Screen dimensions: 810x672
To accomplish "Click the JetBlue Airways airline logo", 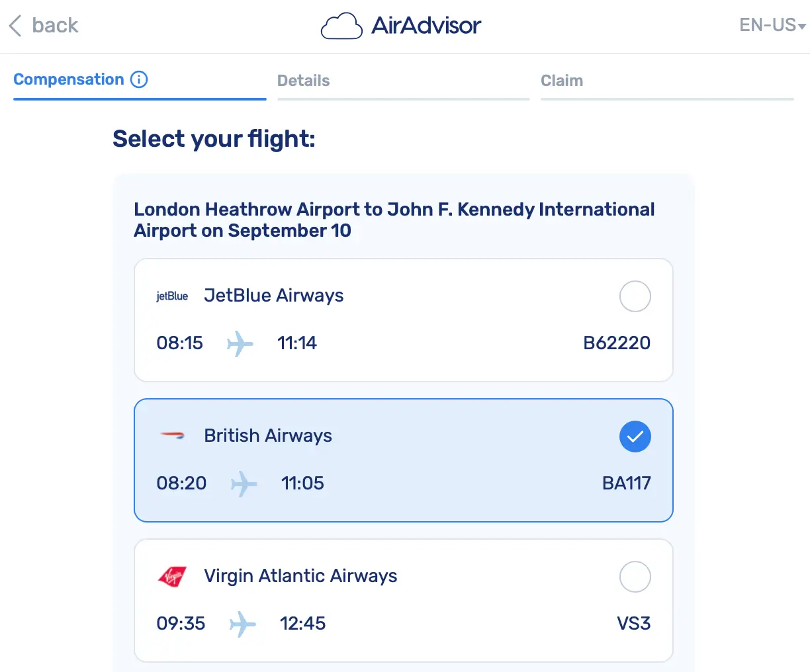I will (171, 296).
